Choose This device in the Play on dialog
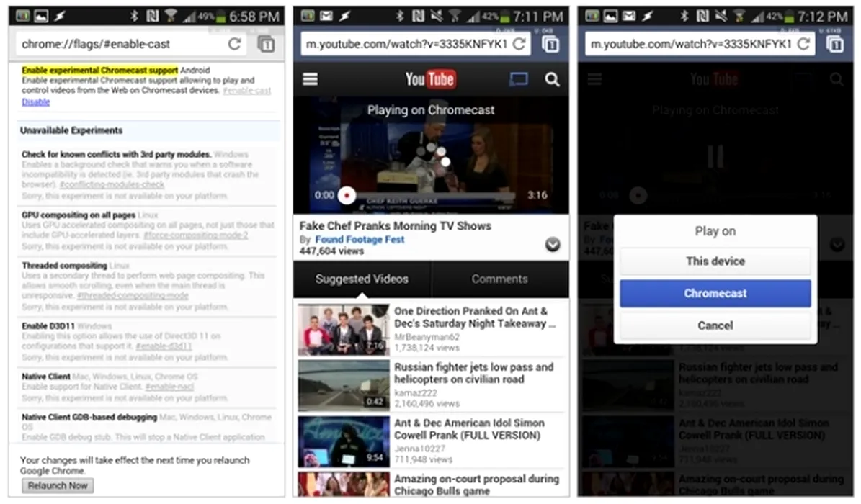The image size is (861, 504). [x=715, y=261]
